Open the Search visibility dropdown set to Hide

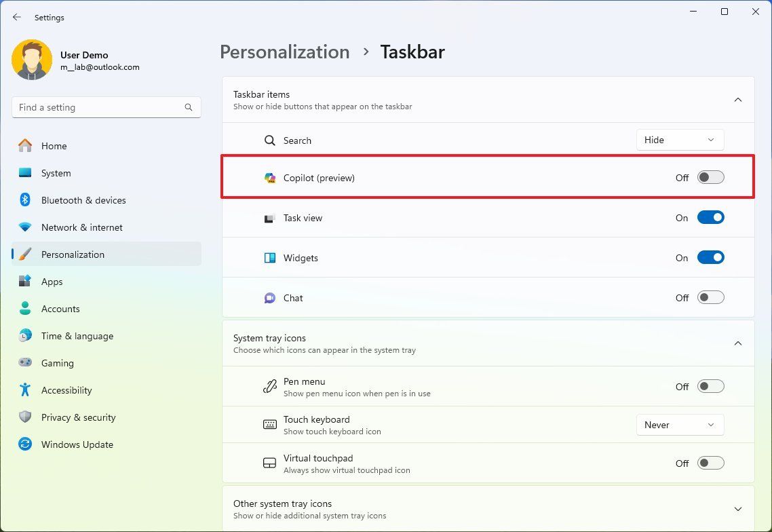tap(680, 140)
